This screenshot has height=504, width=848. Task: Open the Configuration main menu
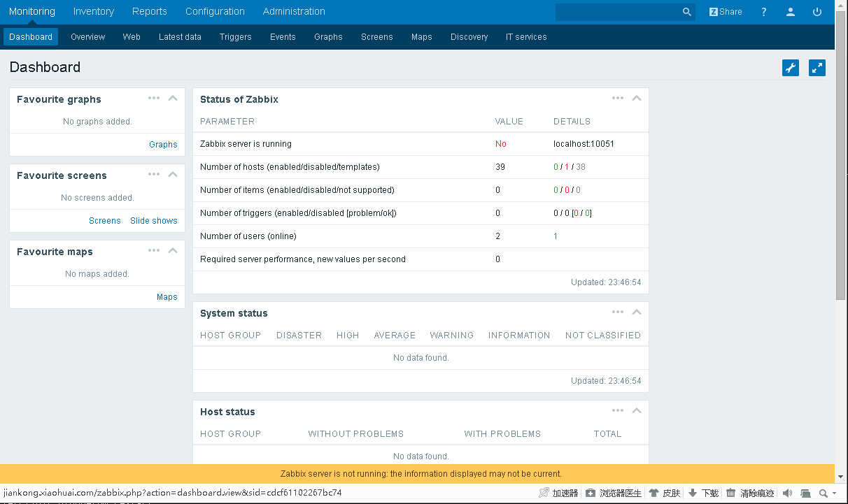point(215,11)
